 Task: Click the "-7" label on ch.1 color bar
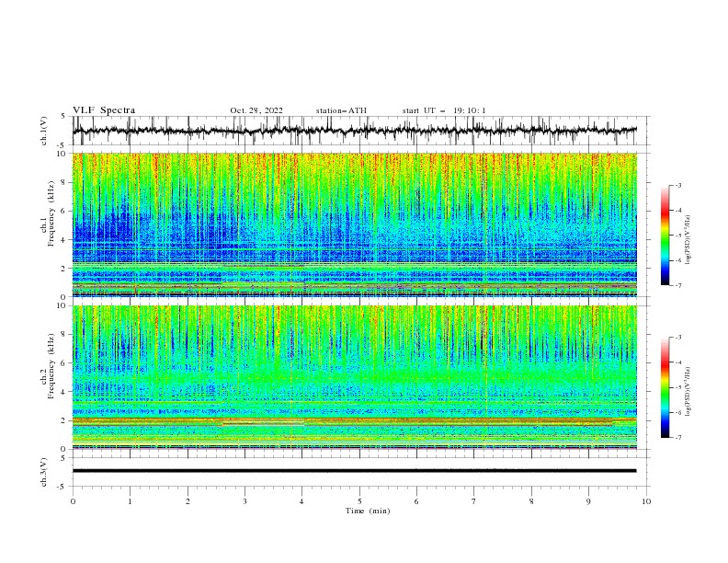coord(677,285)
